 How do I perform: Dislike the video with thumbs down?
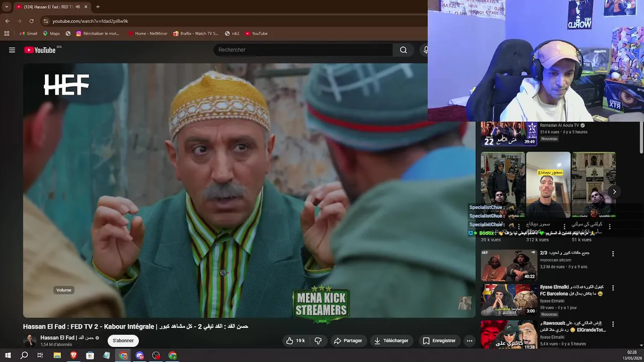pyautogui.click(x=318, y=340)
